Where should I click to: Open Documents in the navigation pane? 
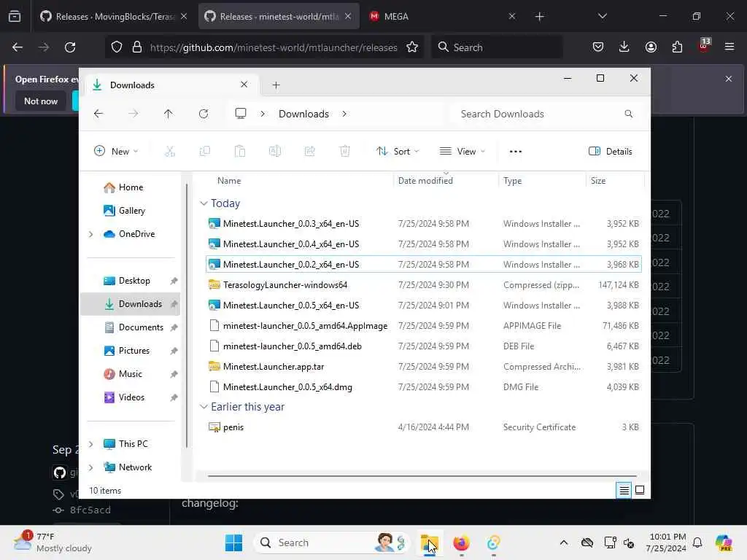(141, 327)
